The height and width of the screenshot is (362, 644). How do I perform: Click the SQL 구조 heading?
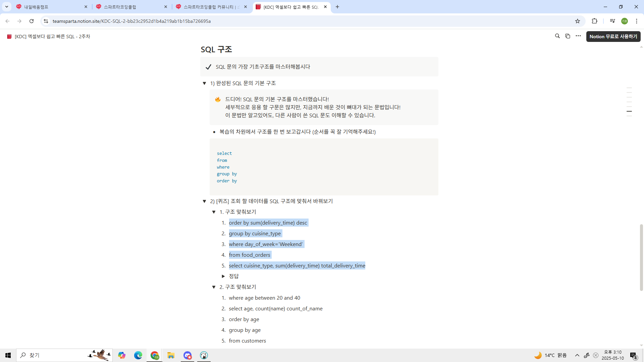coord(216,49)
